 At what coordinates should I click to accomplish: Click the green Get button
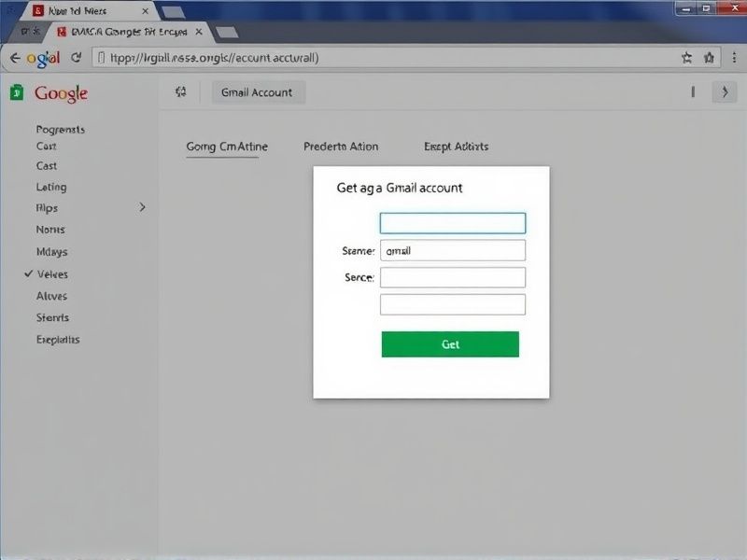[450, 344]
